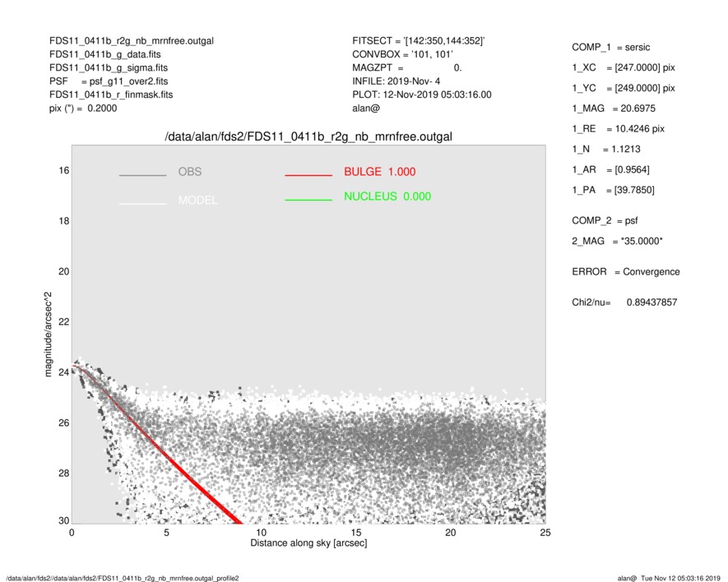Click the red BULGE legend line sample

[x=308, y=175]
